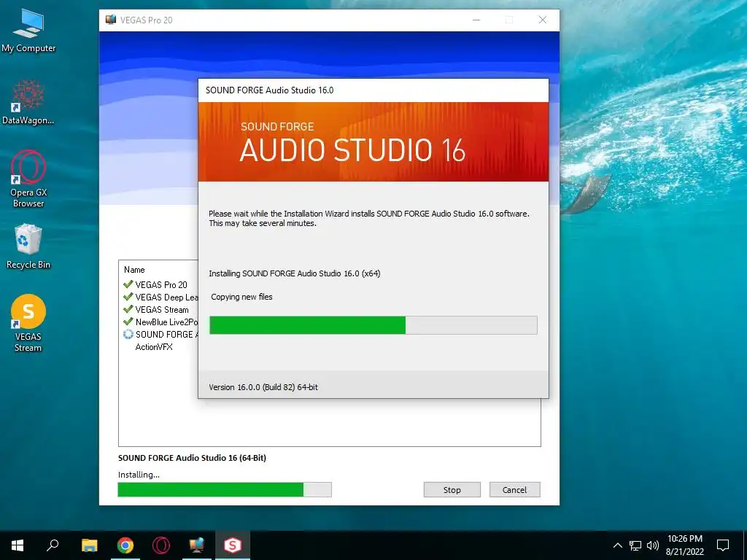
Task: Click green checkmark beside VEGAS Stream
Action: point(128,309)
